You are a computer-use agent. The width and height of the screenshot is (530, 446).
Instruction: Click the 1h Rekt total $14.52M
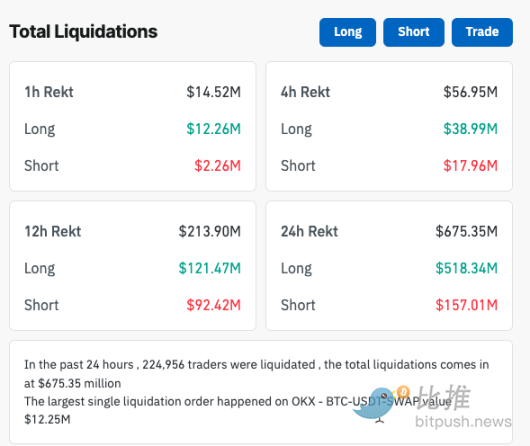coord(214,92)
